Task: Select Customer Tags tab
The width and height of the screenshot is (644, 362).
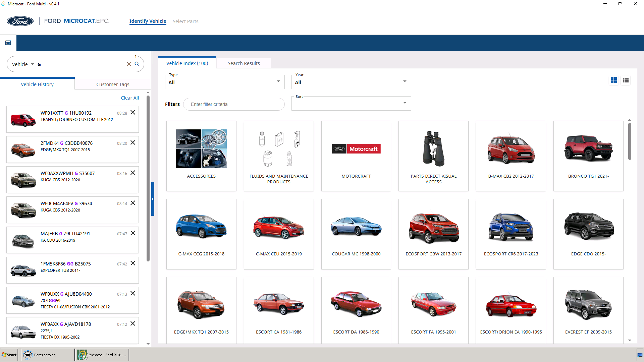Action: pos(113,84)
